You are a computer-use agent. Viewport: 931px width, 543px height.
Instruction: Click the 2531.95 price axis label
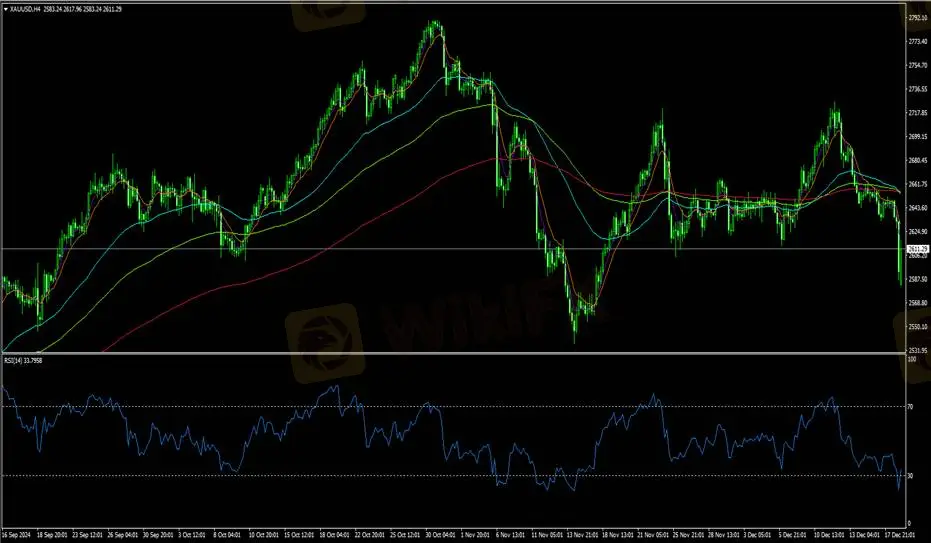coord(918,350)
